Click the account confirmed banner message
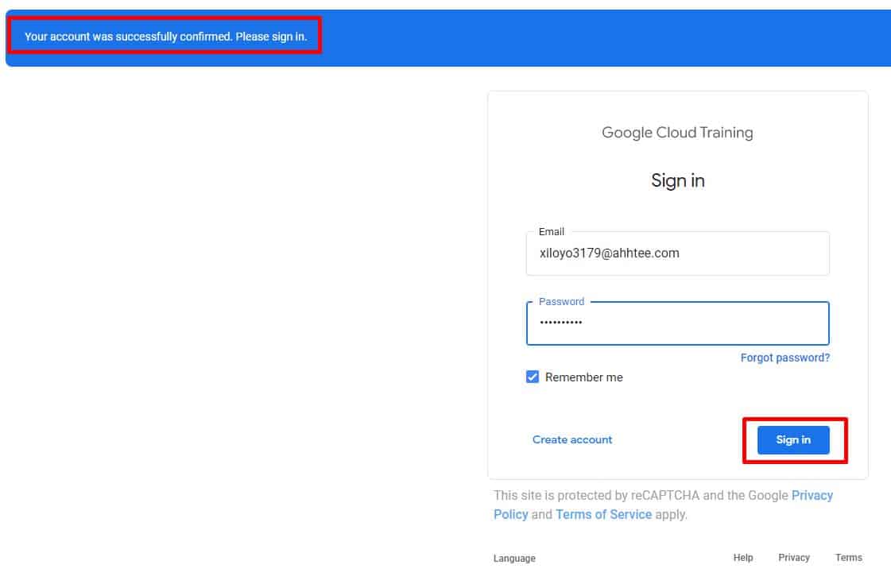This screenshot has width=891, height=588. [x=165, y=37]
